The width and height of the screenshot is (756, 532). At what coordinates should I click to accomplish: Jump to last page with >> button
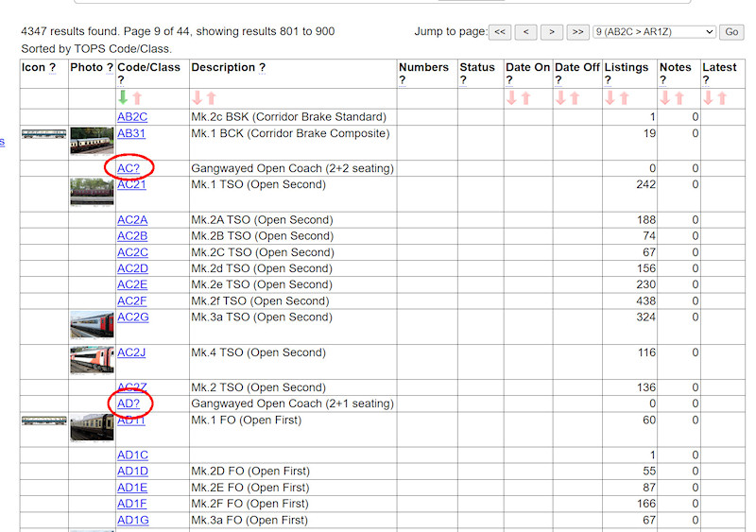[578, 32]
